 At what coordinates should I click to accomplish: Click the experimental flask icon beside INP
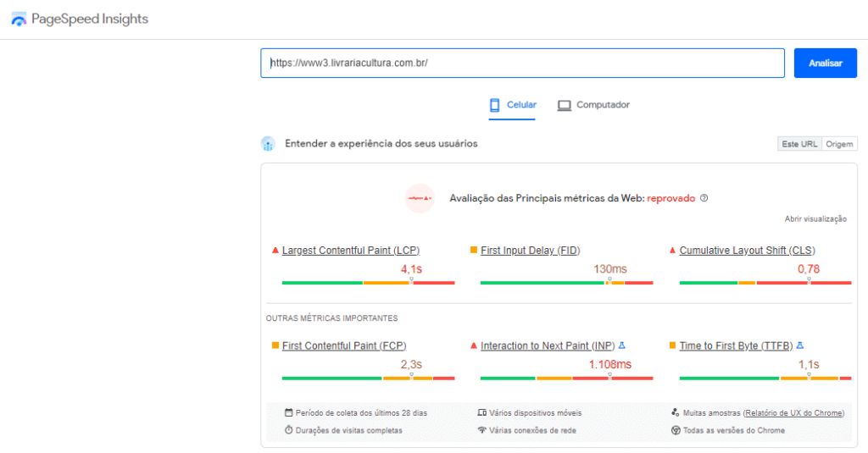tap(621, 345)
